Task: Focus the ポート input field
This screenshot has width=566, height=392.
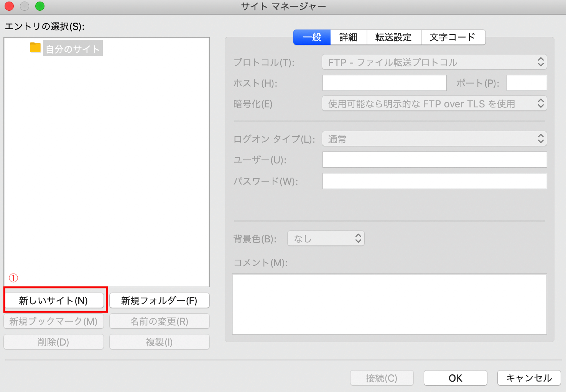Action: (527, 83)
